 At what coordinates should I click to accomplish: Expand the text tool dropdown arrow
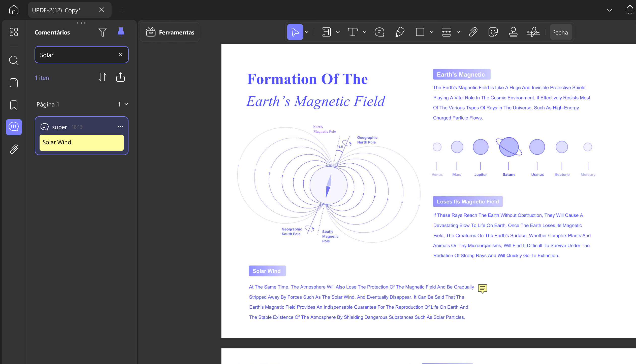pyautogui.click(x=365, y=32)
